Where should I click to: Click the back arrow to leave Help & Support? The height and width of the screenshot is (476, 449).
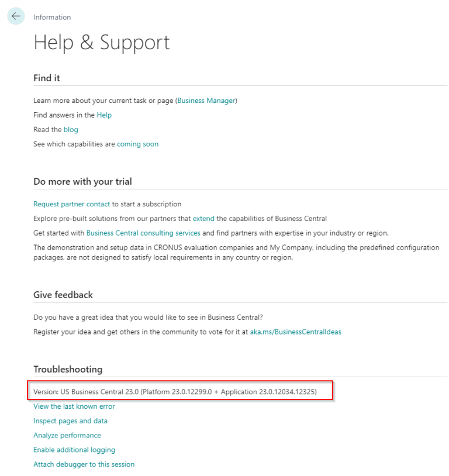click(16, 16)
